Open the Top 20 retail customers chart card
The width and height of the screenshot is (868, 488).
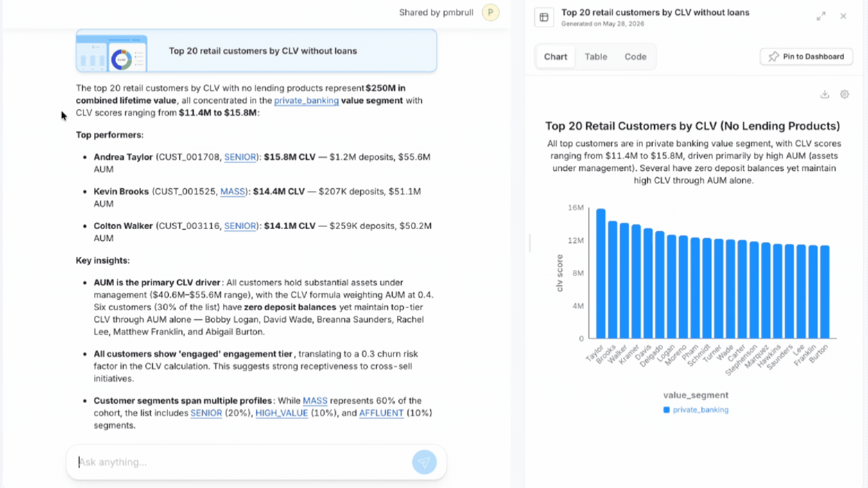(x=256, y=51)
